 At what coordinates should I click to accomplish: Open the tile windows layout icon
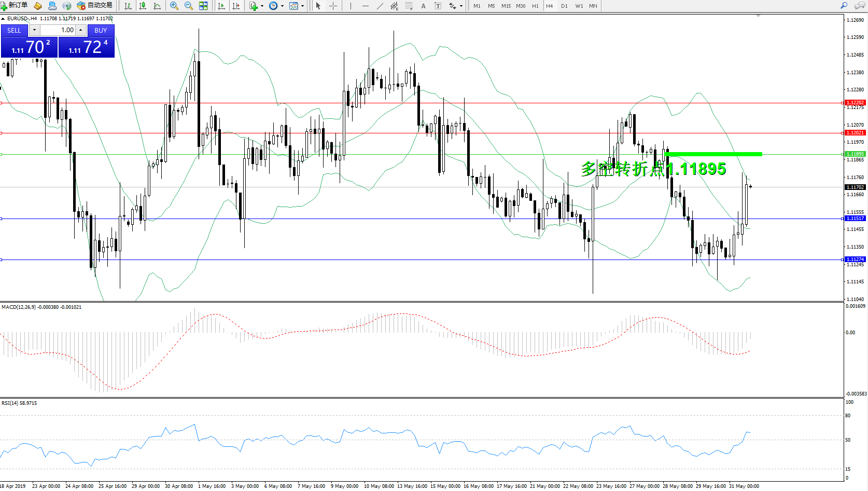point(203,6)
